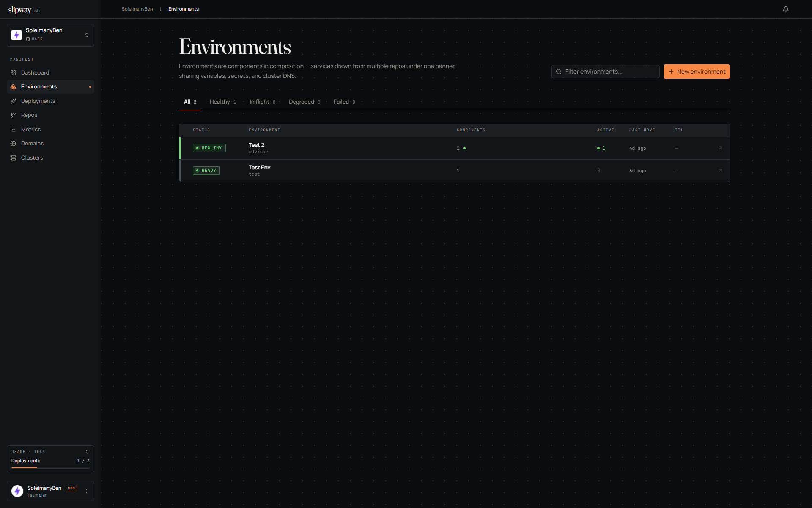The image size is (812, 508).
Task: Click the GitHub USER label icon
Action: [x=28, y=39]
